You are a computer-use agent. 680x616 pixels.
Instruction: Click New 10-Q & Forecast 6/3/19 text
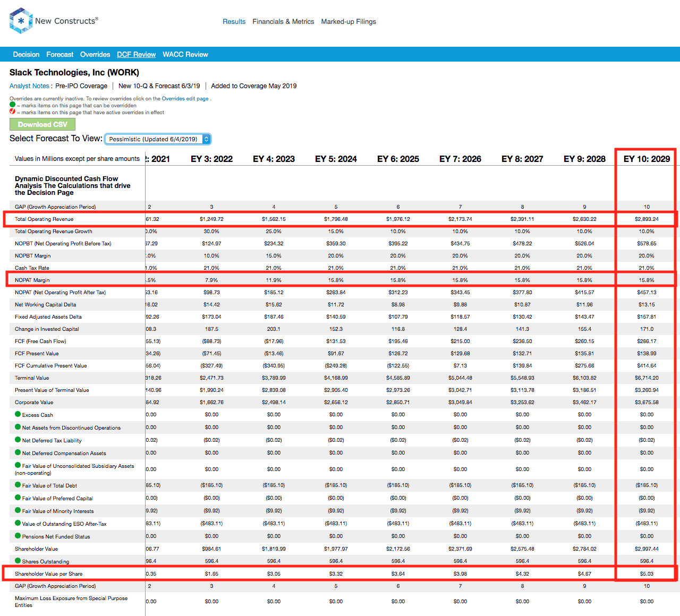point(159,86)
